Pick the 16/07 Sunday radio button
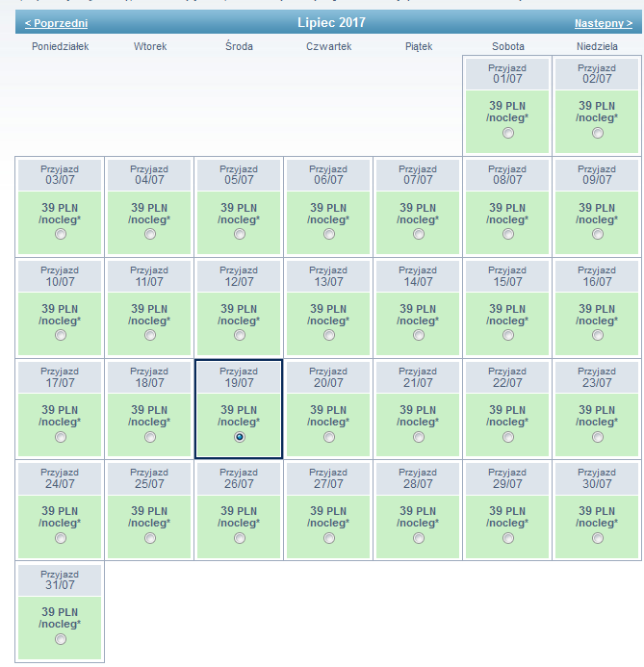644x667 pixels. tap(597, 335)
